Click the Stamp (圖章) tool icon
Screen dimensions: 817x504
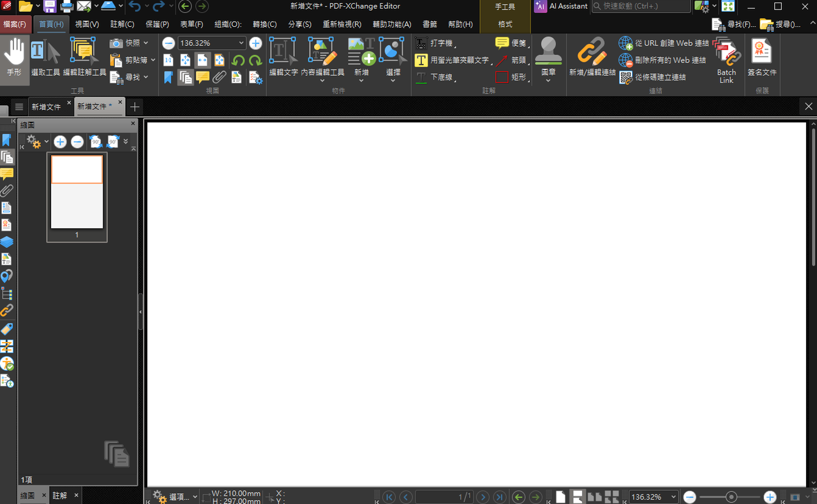pos(548,51)
